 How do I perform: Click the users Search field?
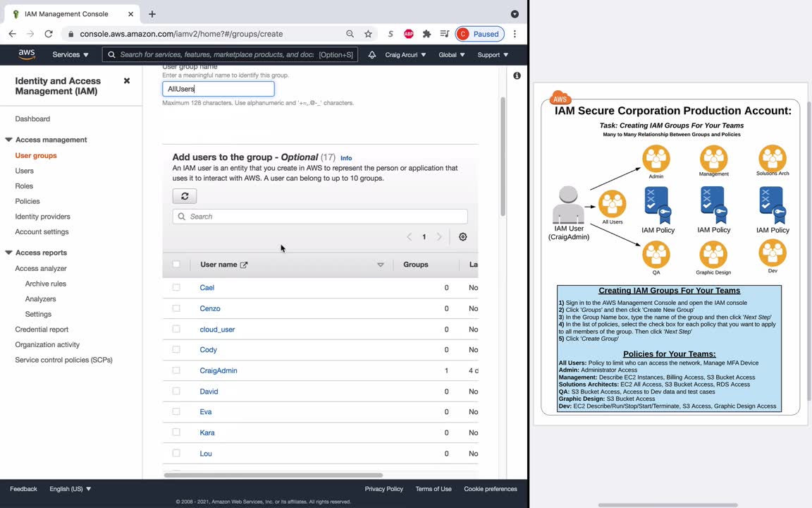320,217
